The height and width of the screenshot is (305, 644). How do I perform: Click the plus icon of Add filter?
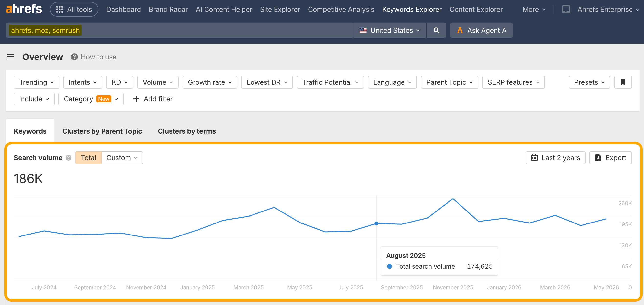(x=136, y=99)
